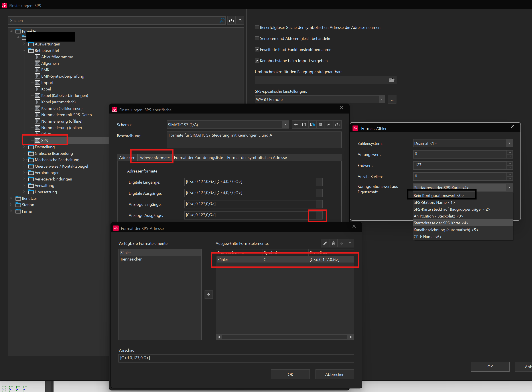
Task: Click the copy schema icon
Action: 312,125
